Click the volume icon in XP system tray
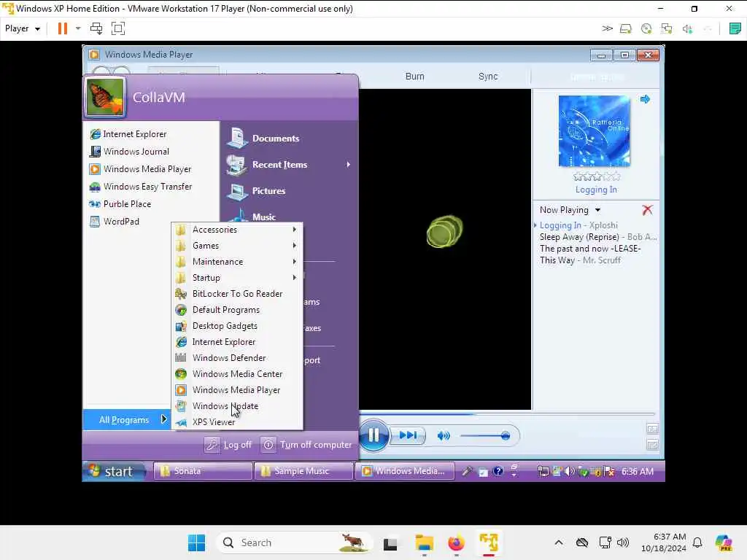 (x=569, y=472)
